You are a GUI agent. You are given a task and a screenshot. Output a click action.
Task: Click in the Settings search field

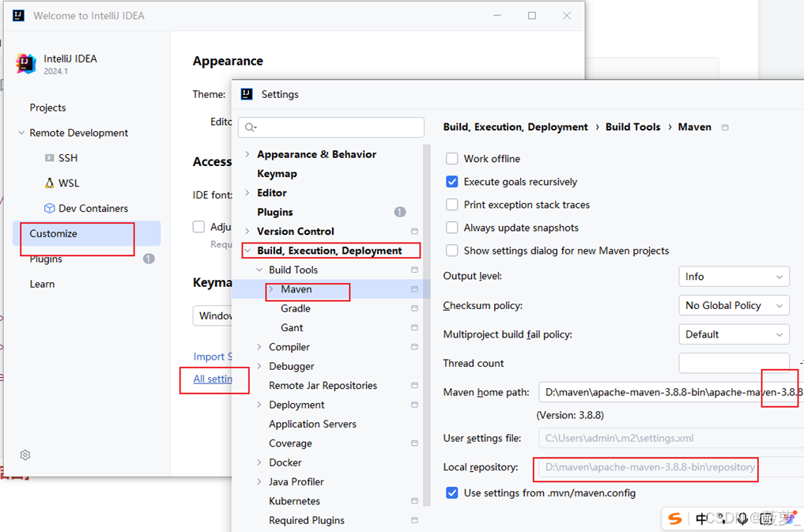pos(331,127)
